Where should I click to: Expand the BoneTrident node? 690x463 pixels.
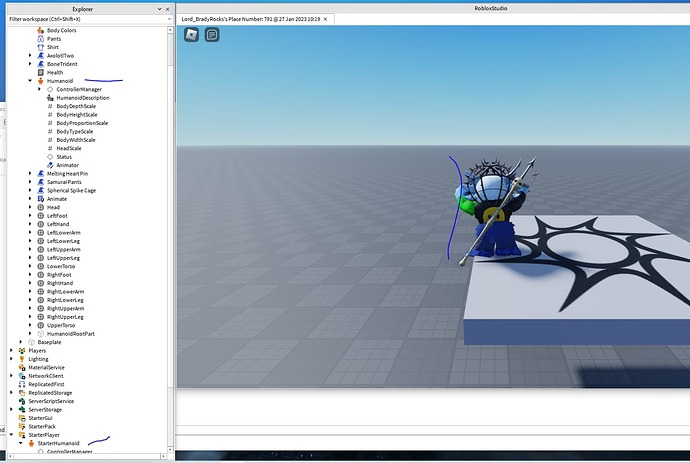(30, 64)
